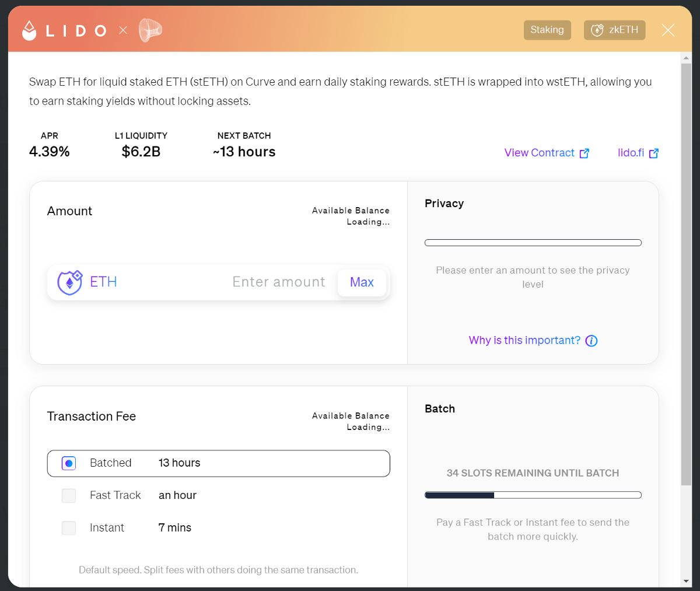700x591 pixels.
Task: Open the Staking selector in the header
Action: [x=547, y=30]
